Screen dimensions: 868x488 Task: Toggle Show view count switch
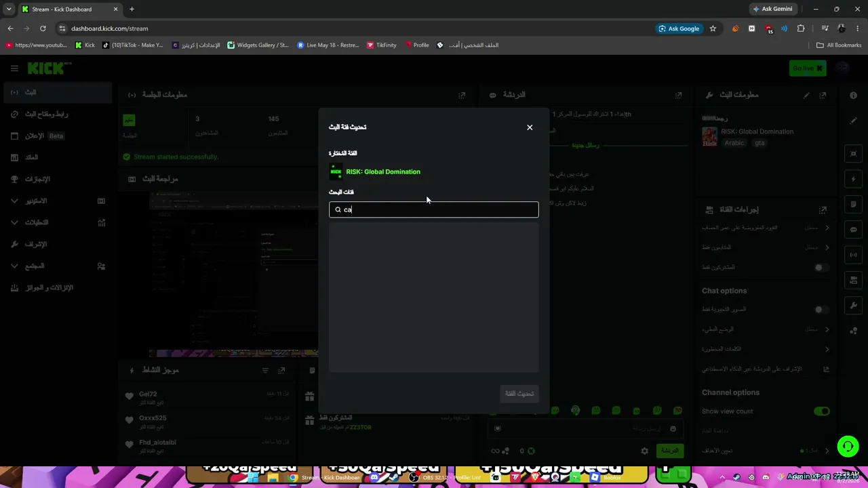tap(821, 411)
